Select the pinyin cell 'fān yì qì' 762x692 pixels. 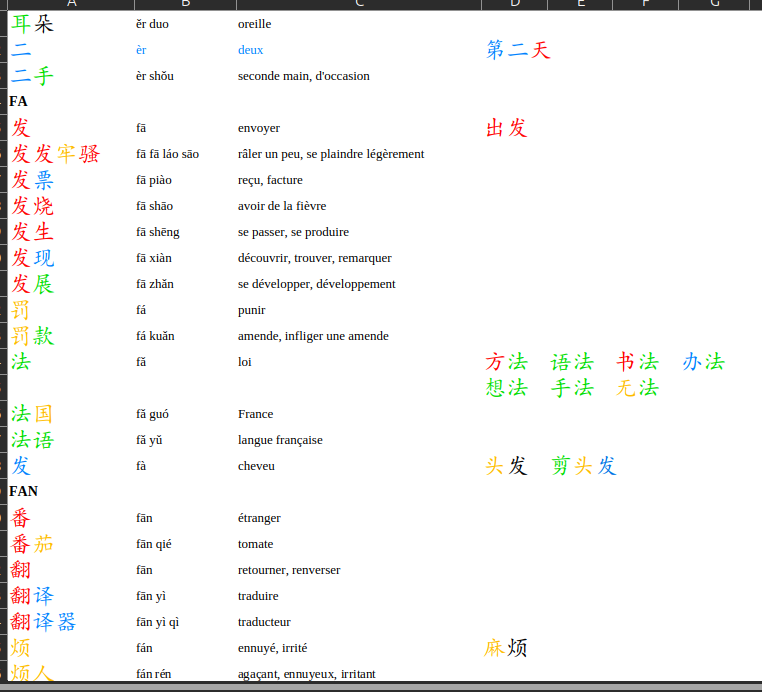[x=157, y=622]
